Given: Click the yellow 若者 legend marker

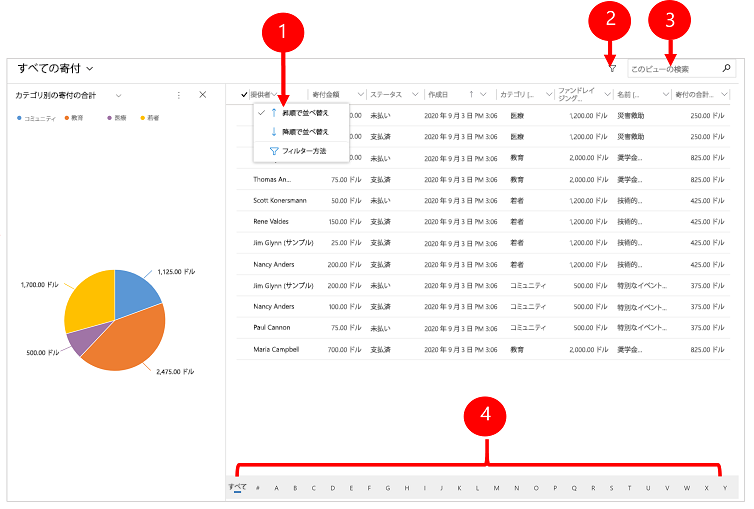Looking at the screenshot, I should point(142,118).
